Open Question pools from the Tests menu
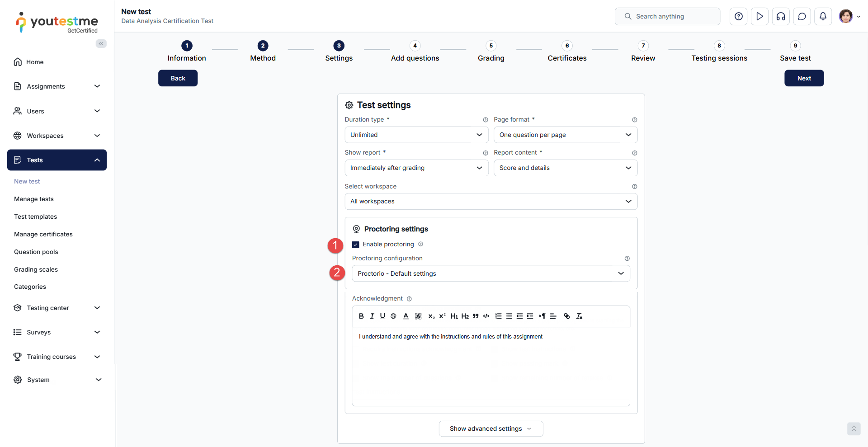 pyautogui.click(x=36, y=252)
